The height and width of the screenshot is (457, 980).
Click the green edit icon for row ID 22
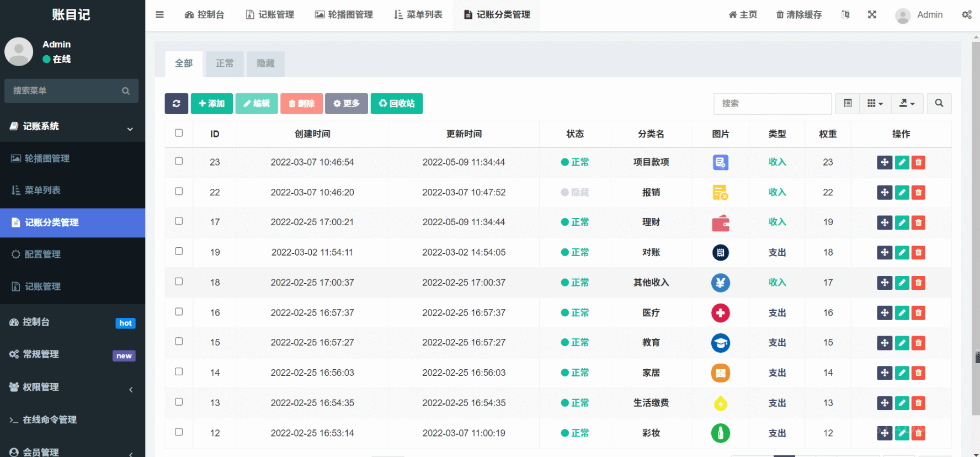pos(902,193)
